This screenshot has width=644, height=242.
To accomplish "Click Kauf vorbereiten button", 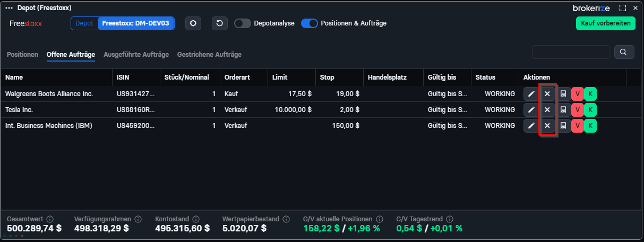I will (x=606, y=23).
